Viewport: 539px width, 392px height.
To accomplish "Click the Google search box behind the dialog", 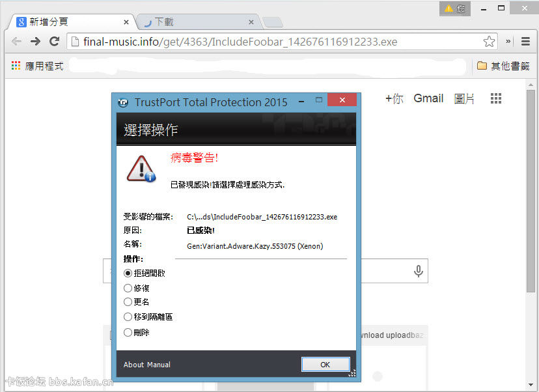I will pyautogui.click(x=266, y=271).
